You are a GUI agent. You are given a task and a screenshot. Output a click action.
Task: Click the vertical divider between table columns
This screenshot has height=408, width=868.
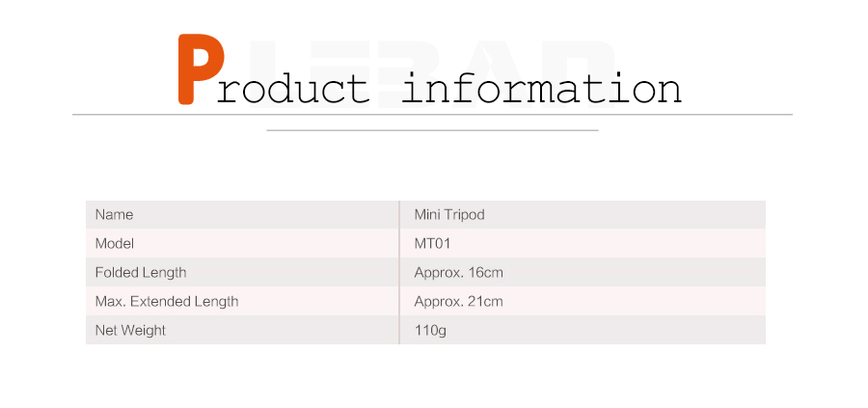(399, 272)
